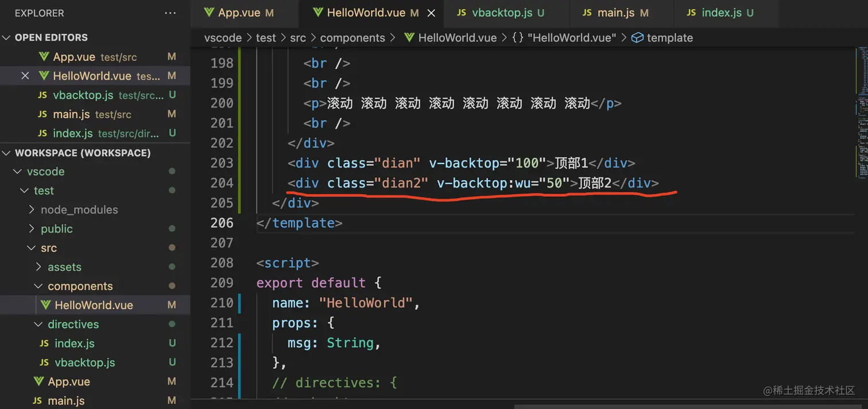Click vscode in the breadcrumb path
The height and width of the screenshot is (409, 868).
(223, 37)
